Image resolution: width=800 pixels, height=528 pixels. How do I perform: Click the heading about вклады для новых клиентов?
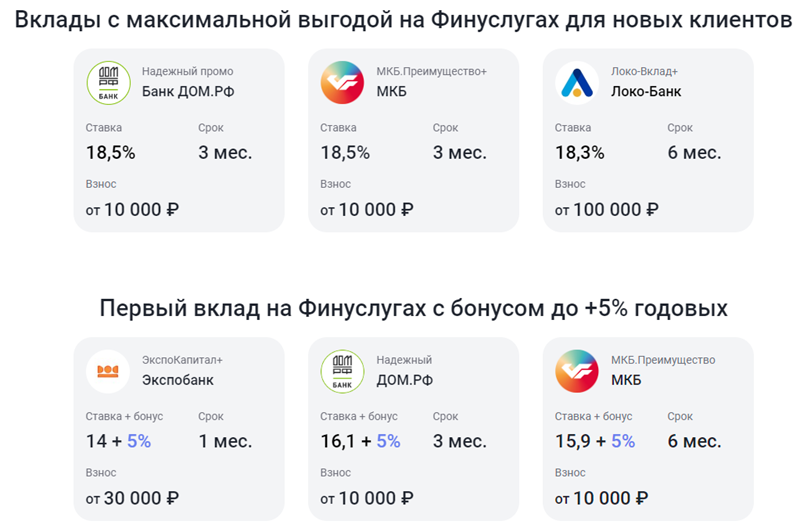(x=400, y=21)
